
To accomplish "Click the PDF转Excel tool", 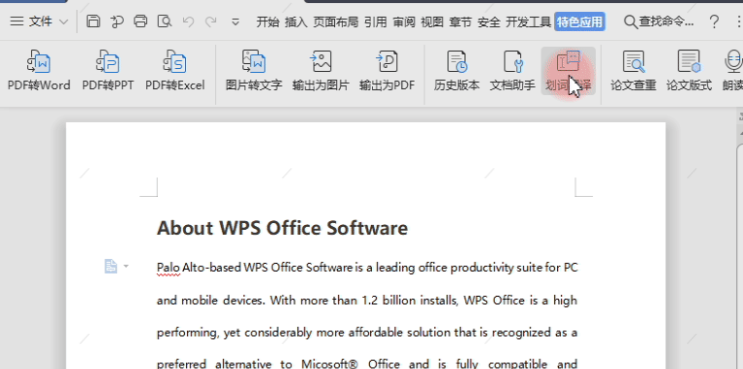I will coord(175,70).
